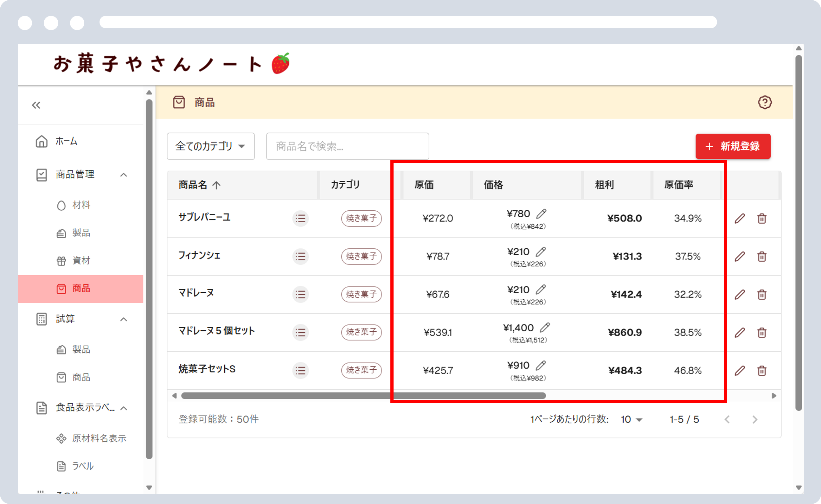Select the 材料 item in the sidebar
Screen dimensions: 821x504
[x=81, y=205]
